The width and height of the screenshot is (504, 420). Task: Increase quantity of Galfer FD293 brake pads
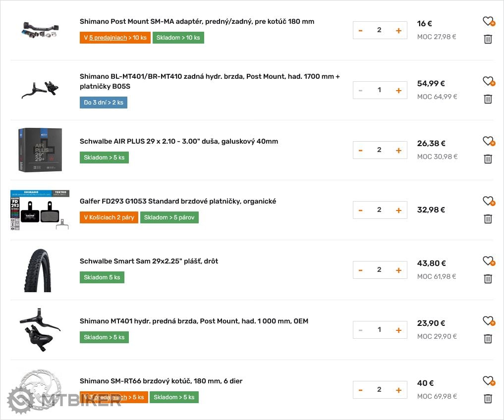[398, 210]
